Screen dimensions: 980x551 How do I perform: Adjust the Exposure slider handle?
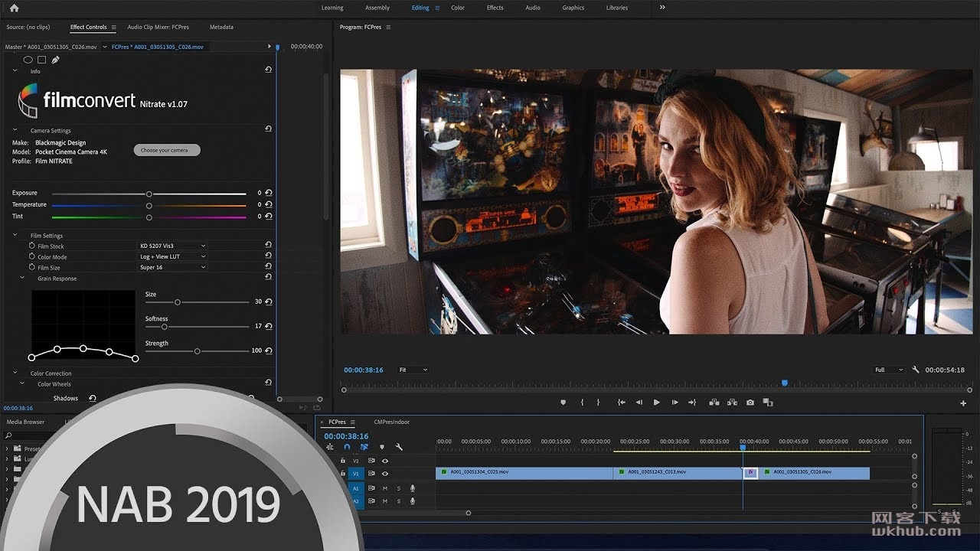pos(149,194)
